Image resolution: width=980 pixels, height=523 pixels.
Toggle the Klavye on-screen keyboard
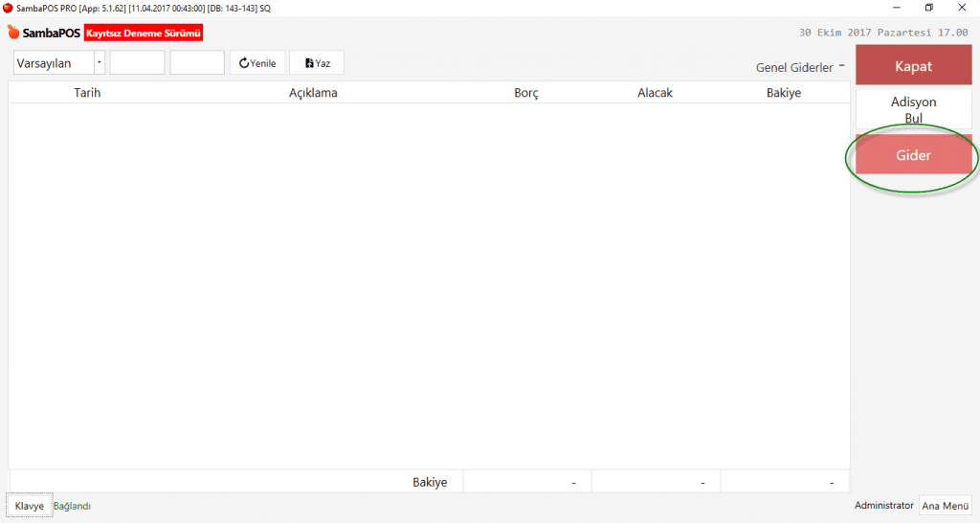[x=29, y=506]
